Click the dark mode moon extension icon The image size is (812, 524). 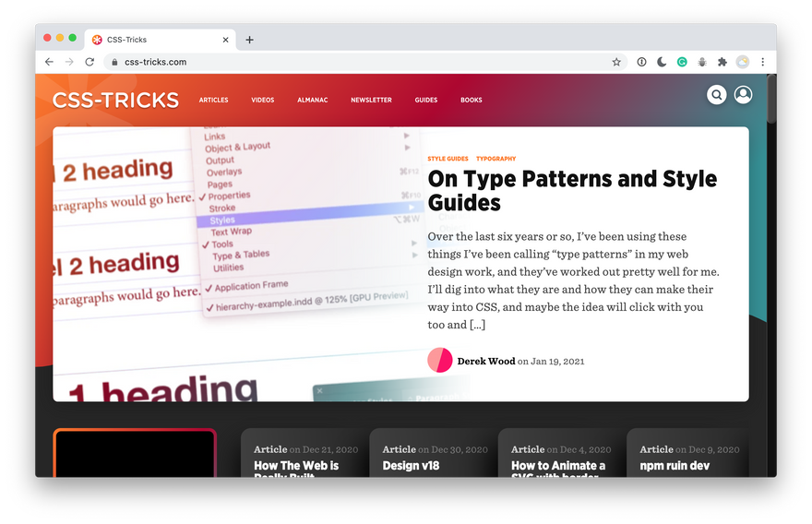click(x=662, y=62)
